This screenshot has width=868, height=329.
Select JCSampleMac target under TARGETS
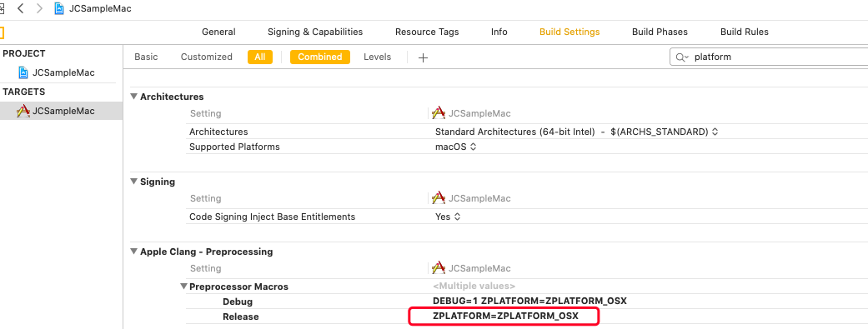click(63, 111)
